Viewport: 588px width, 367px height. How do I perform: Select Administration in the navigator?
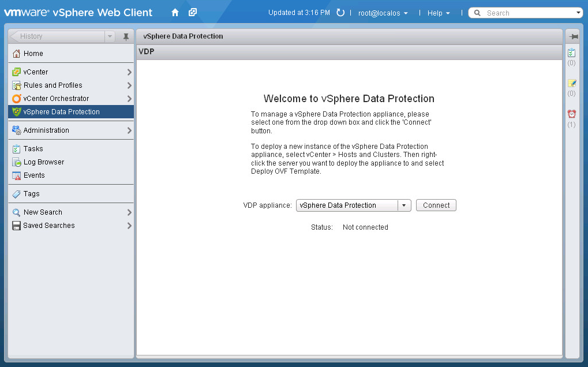click(x=71, y=130)
